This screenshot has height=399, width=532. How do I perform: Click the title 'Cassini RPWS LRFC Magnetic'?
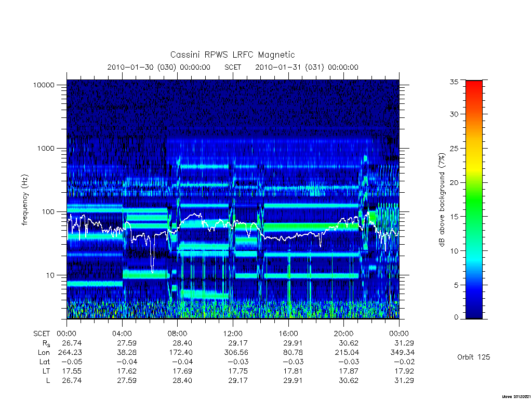coord(232,55)
